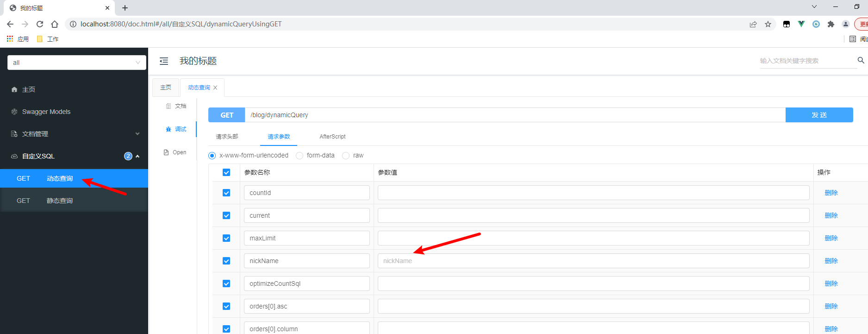This screenshot has height=334, width=868.
Task: Switch to the AfterScript tab
Action: coord(332,137)
